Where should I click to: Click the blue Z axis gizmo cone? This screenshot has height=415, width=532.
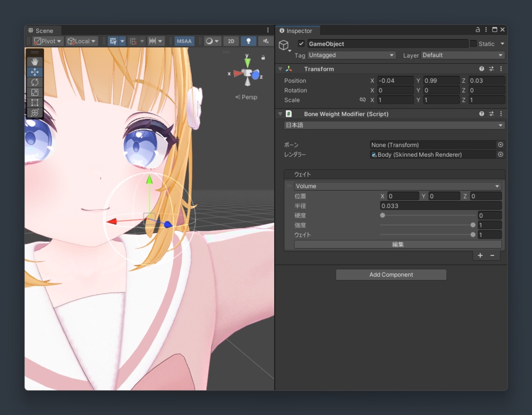coord(255,75)
